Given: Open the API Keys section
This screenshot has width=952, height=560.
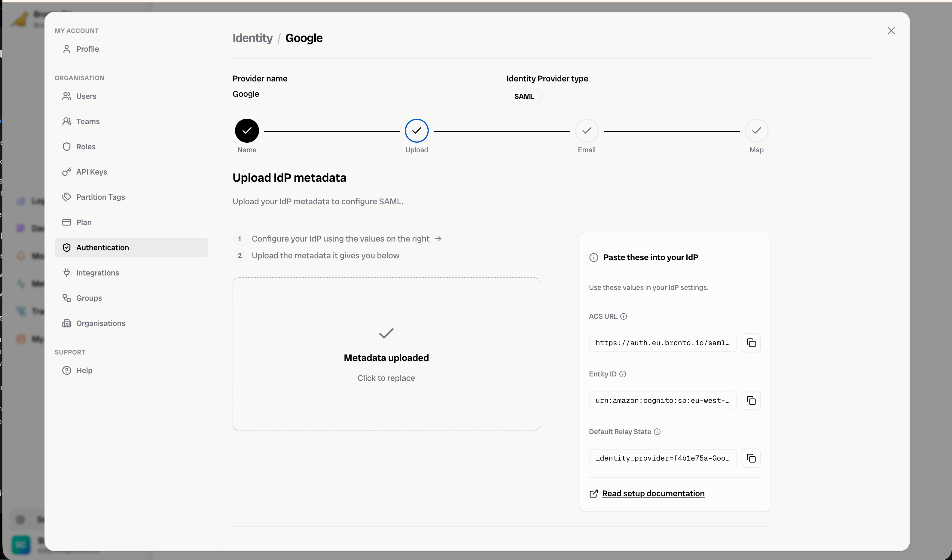Looking at the screenshot, I should click(x=131, y=172).
